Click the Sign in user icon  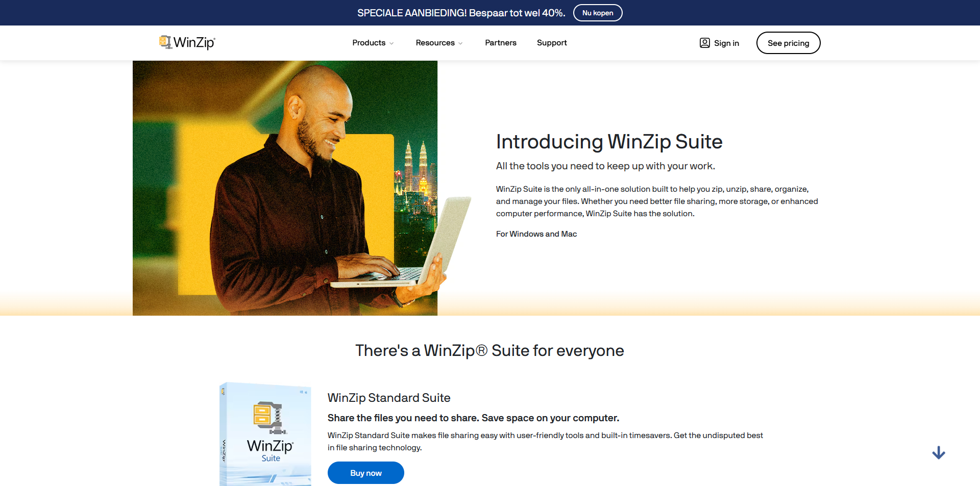point(704,43)
